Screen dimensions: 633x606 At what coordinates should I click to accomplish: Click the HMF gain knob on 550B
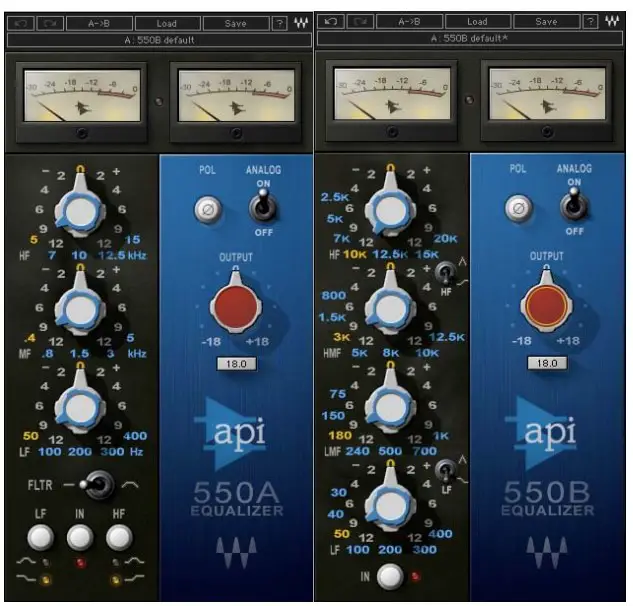390,308
